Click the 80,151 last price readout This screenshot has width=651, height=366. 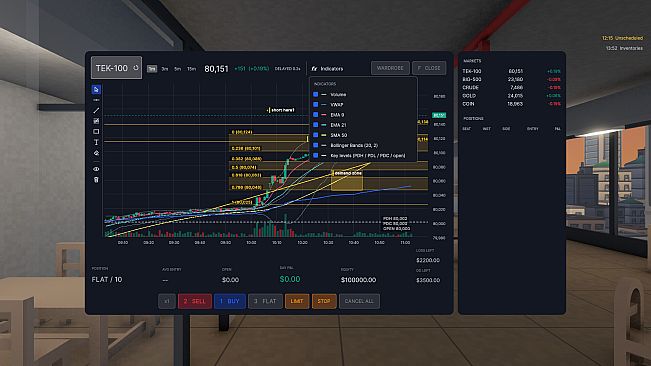click(216, 69)
